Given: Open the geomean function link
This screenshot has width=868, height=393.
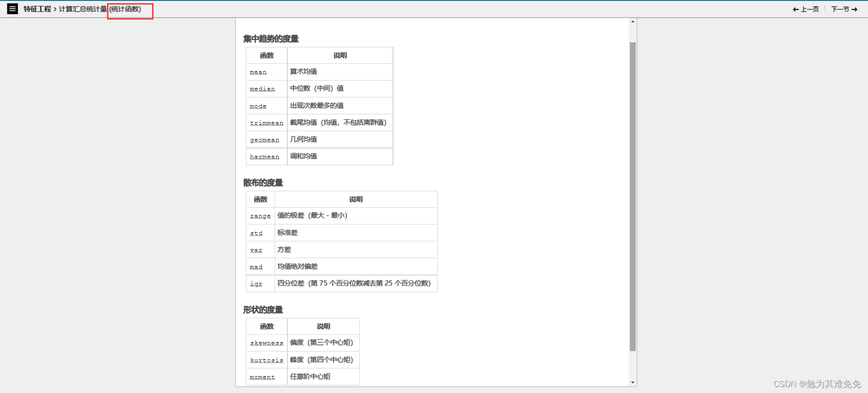Looking at the screenshot, I should tap(265, 140).
